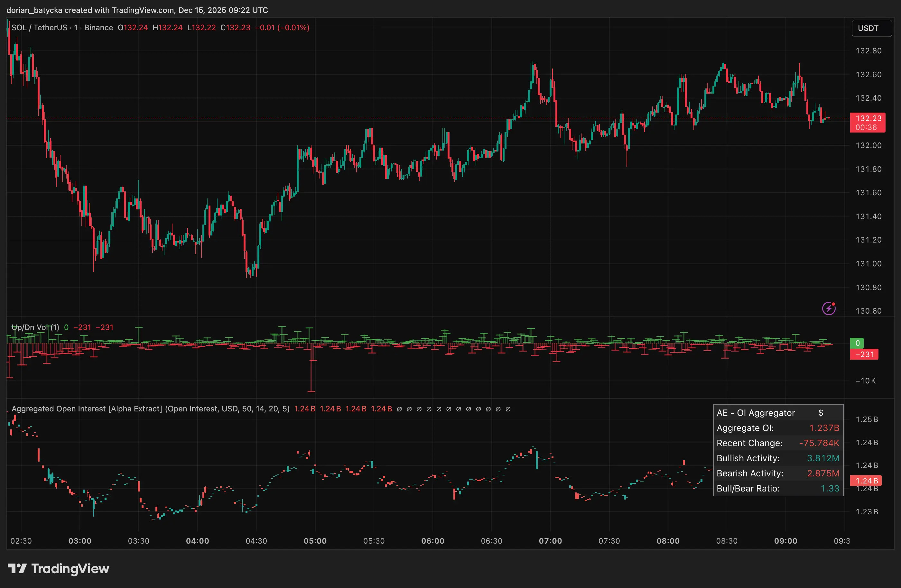Toggle the USDT currency label at top right
This screenshot has height=588, width=901.
click(868, 28)
